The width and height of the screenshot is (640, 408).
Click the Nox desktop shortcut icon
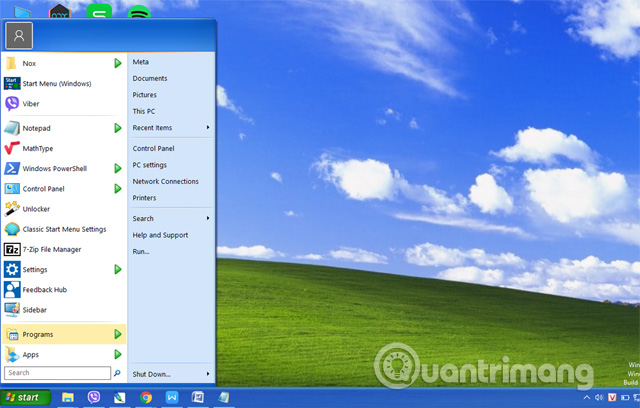(x=60, y=11)
